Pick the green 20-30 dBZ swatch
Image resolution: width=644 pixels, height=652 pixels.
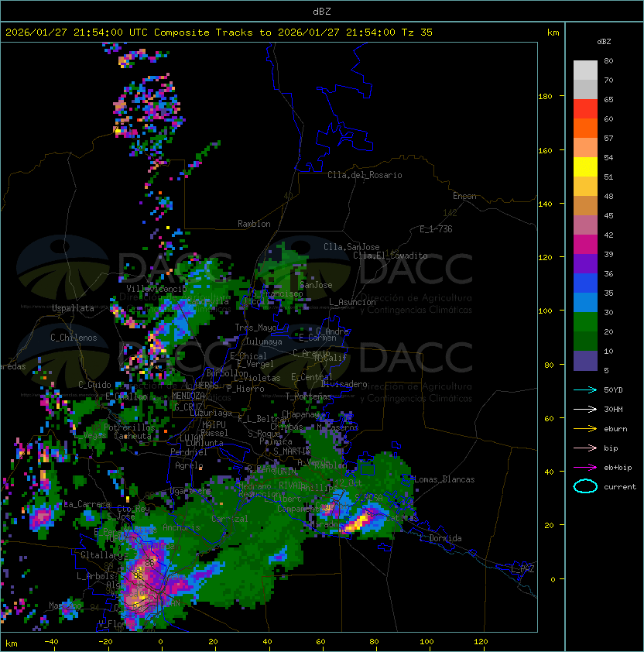tap(585, 322)
